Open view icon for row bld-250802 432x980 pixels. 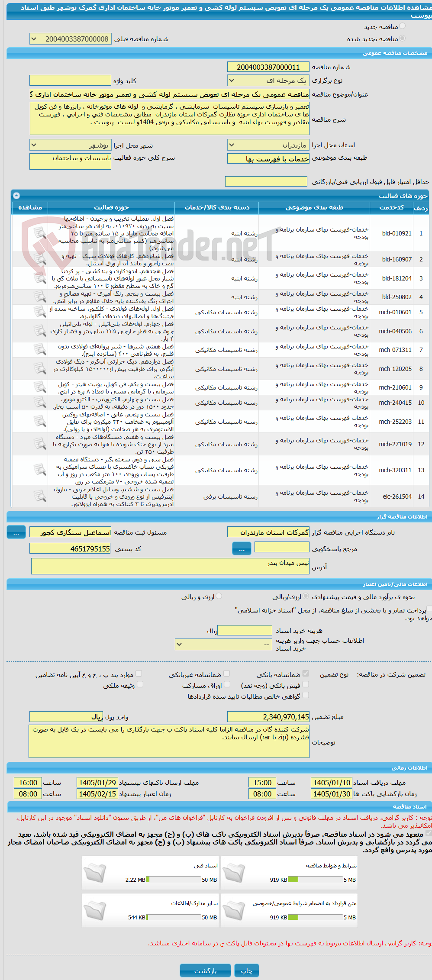(40, 297)
